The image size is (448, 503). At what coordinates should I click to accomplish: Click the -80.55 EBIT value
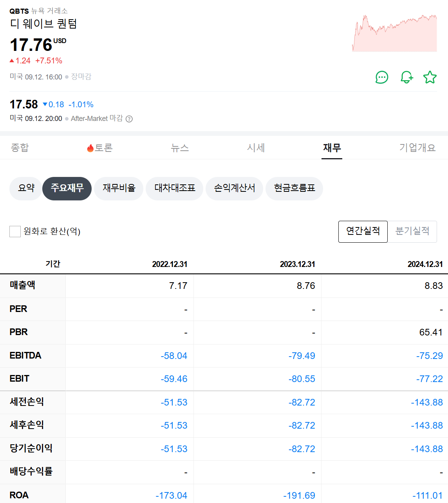[302, 379]
